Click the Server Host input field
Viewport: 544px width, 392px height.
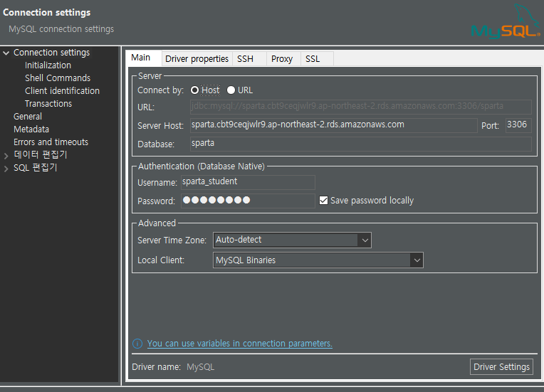[334, 125]
